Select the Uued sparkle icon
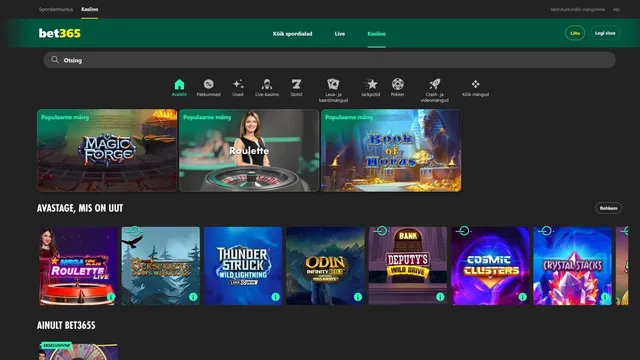This screenshot has height=360, width=640. 238,84
